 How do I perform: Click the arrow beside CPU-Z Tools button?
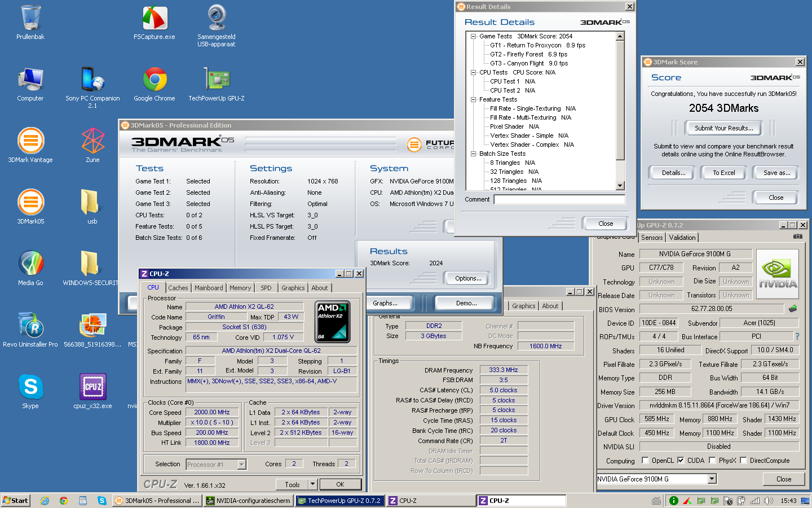[312, 484]
